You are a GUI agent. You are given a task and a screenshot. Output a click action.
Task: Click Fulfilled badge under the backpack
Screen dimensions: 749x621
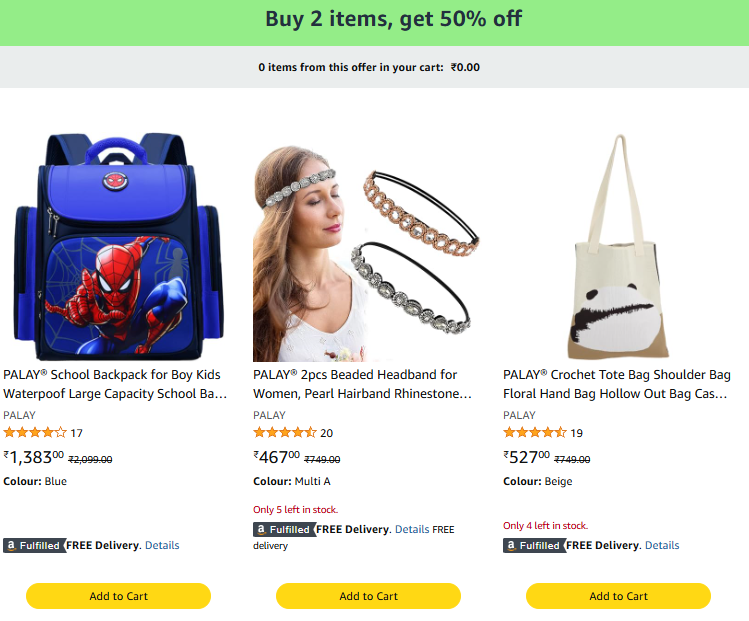tap(34, 546)
